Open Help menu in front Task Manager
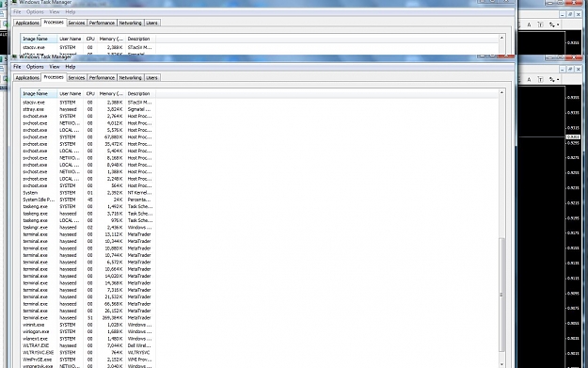Screen dimensions: 588x368 (71, 67)
